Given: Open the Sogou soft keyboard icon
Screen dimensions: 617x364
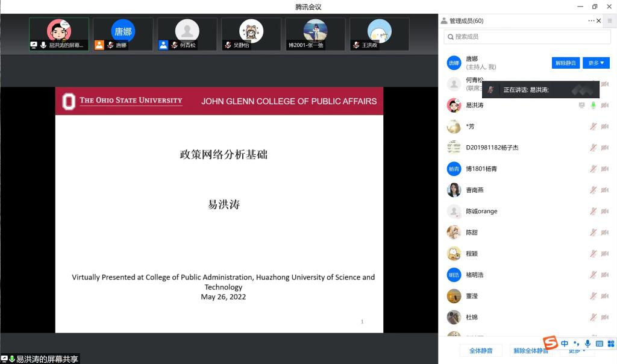Looking at the screenshot, I should click(599, 344).
